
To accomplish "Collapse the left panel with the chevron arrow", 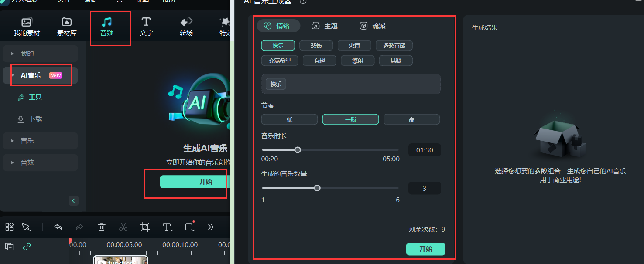I will click(73, 201).
